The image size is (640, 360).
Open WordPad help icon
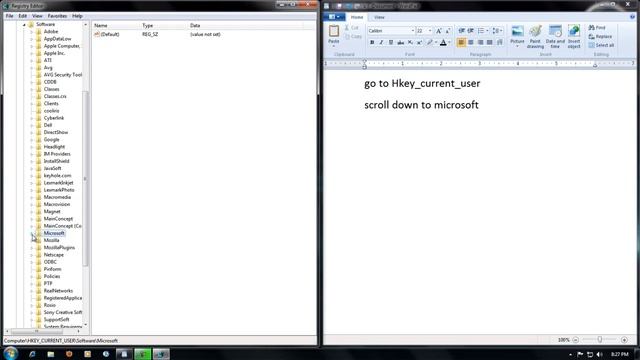(x=632, y=17)
